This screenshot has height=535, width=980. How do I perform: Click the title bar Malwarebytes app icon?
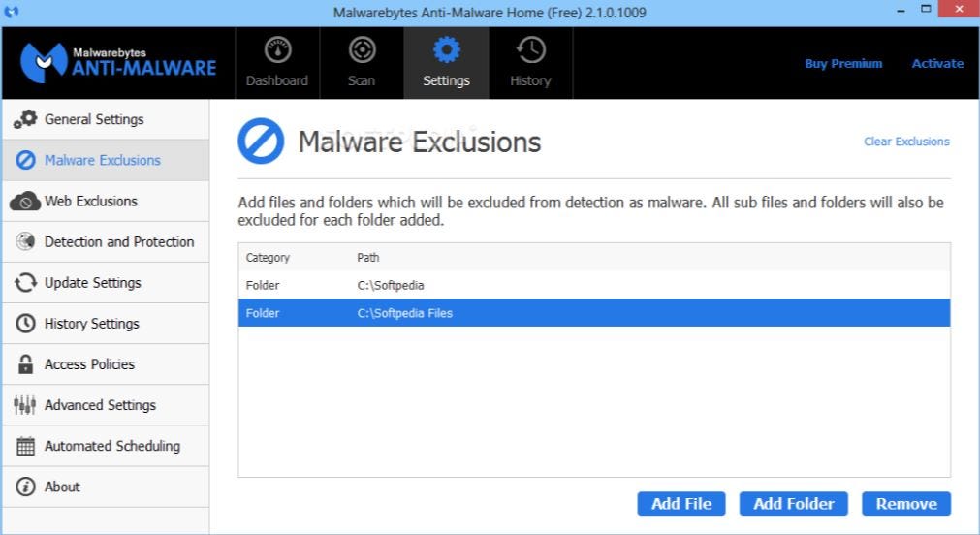click(12, 12)
